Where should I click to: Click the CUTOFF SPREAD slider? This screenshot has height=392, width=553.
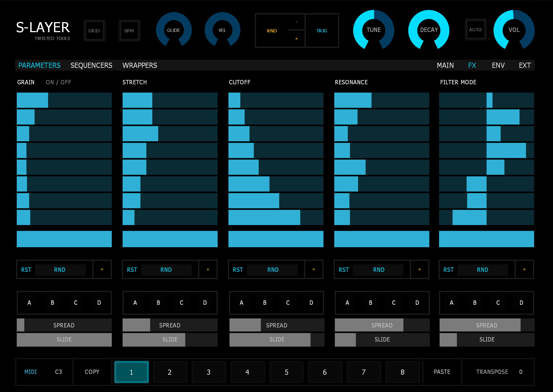click(276, 325)
